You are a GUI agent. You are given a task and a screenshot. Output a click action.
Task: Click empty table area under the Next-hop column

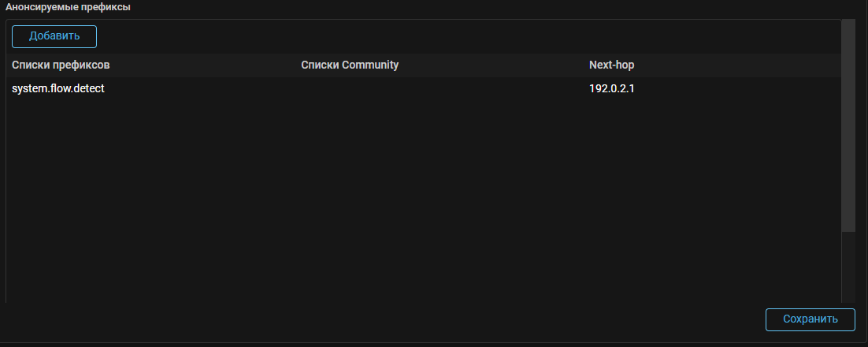pos(670,197)
